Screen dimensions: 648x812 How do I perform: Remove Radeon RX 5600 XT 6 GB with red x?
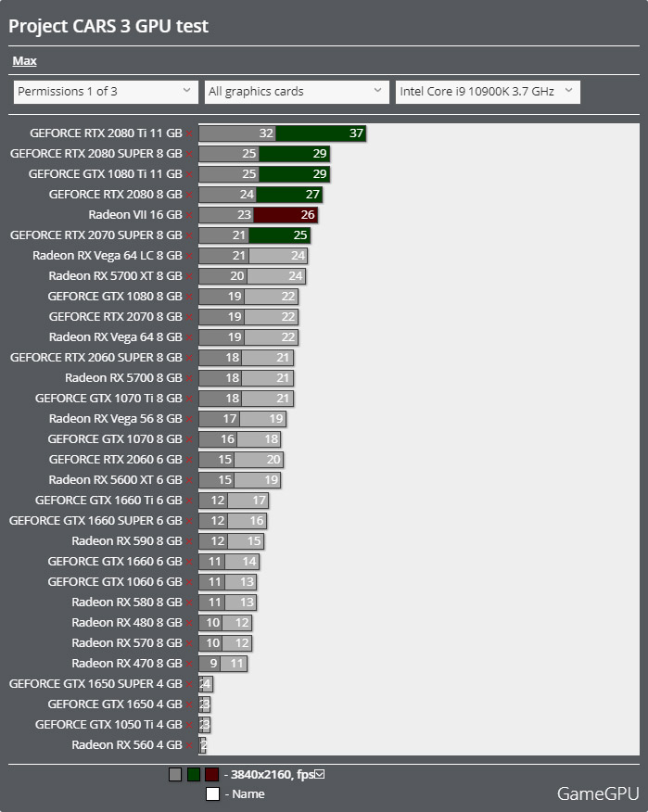pyautogui.click(x=190, y=480)
